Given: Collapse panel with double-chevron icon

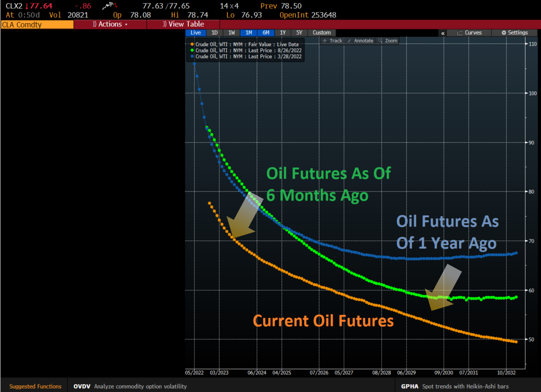Looking at the screenshot, I should point(443,33).
